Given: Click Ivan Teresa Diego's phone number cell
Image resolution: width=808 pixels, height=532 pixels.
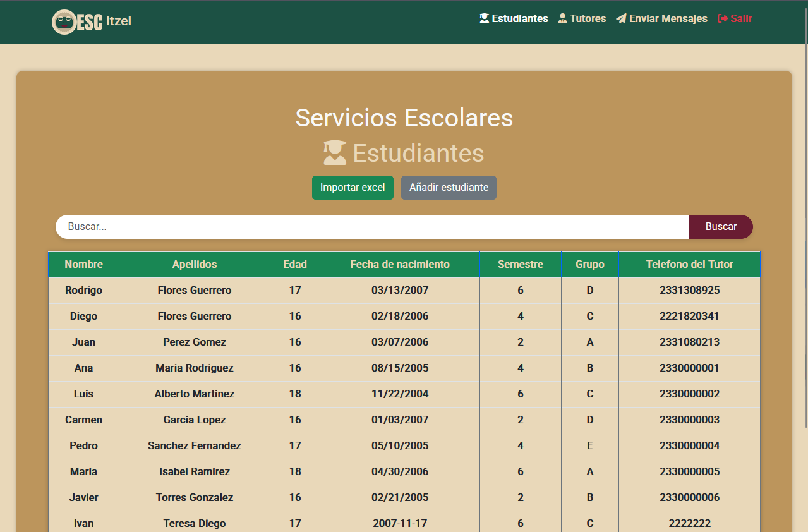Looking at the screenshot, I should (x=689, y=523).
